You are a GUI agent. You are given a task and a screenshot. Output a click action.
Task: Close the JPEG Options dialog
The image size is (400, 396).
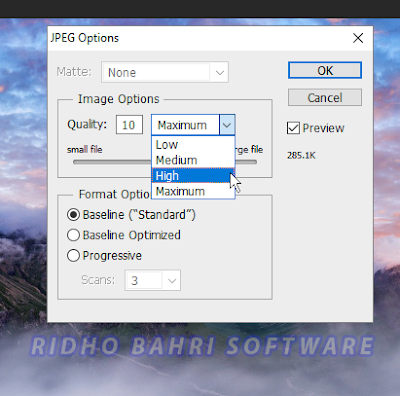click(358, 38)
